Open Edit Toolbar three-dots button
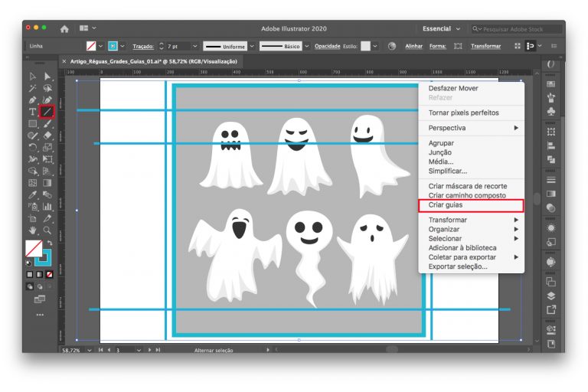The width and height of the screenshot is (588, 392). pyautogui.click(x=40, y=315)
